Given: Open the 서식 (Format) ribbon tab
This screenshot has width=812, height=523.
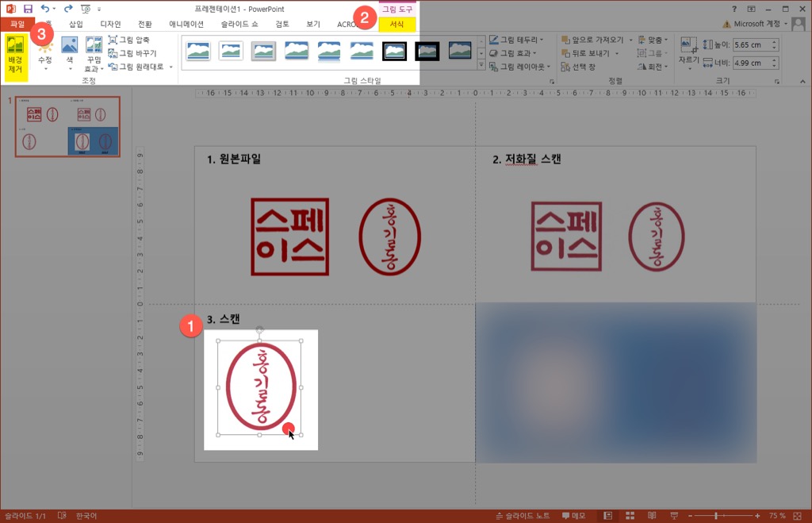Looking at the screenshot, I should pyautogui.click(x=398, y=24).
